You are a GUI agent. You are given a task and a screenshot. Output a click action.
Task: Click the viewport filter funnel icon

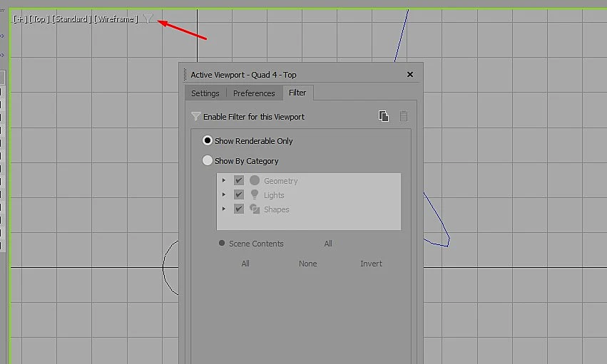tap(148, 18)
